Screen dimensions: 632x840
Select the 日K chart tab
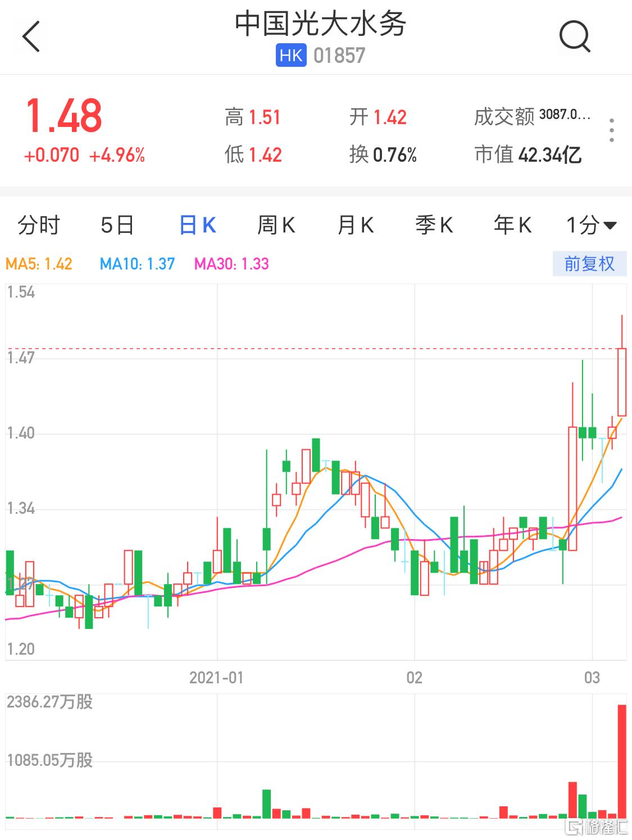point(197,226)
